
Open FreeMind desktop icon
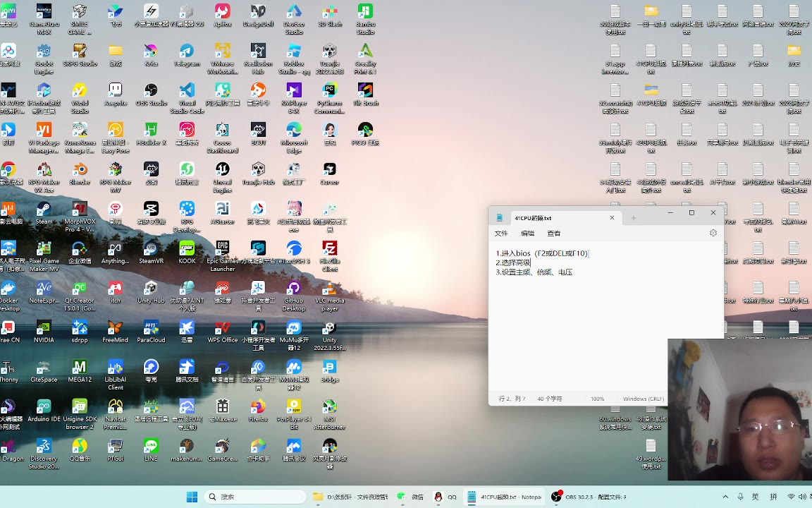(115, 332)
